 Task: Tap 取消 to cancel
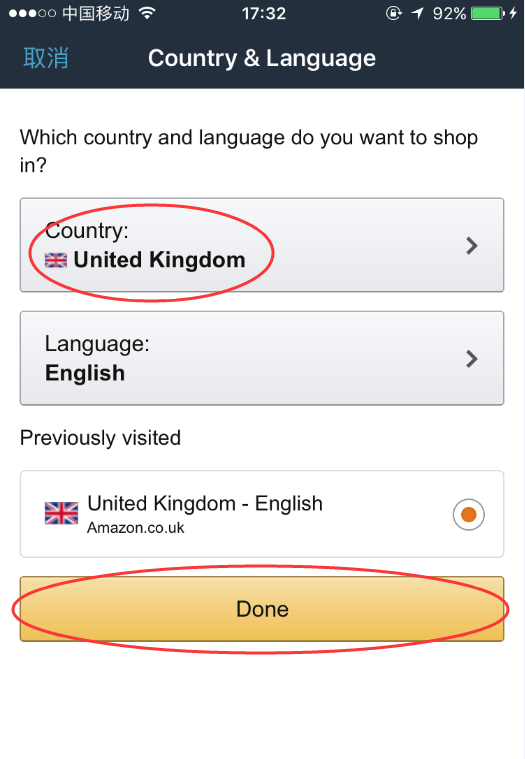46,58
